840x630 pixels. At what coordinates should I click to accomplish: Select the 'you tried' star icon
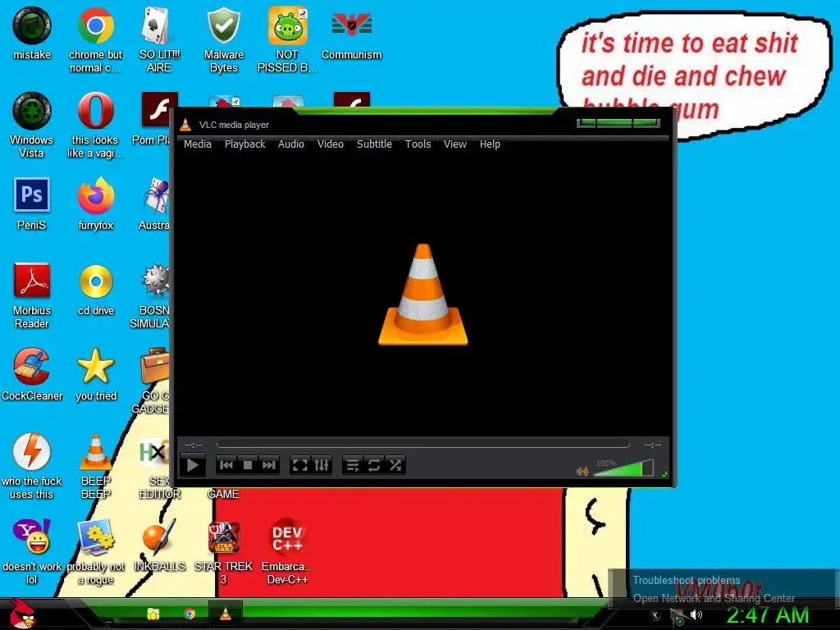point(96,374)
